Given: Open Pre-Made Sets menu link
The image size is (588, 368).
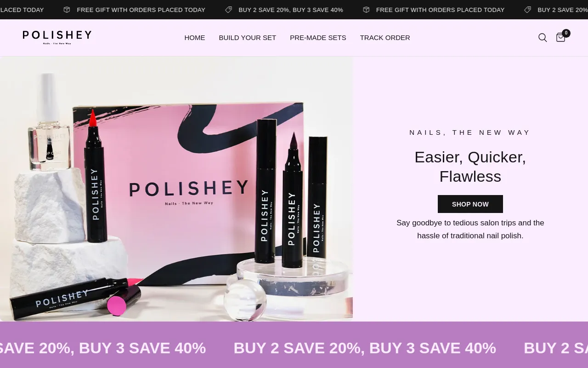Looking at the screenshot, I should pos(318,38).
